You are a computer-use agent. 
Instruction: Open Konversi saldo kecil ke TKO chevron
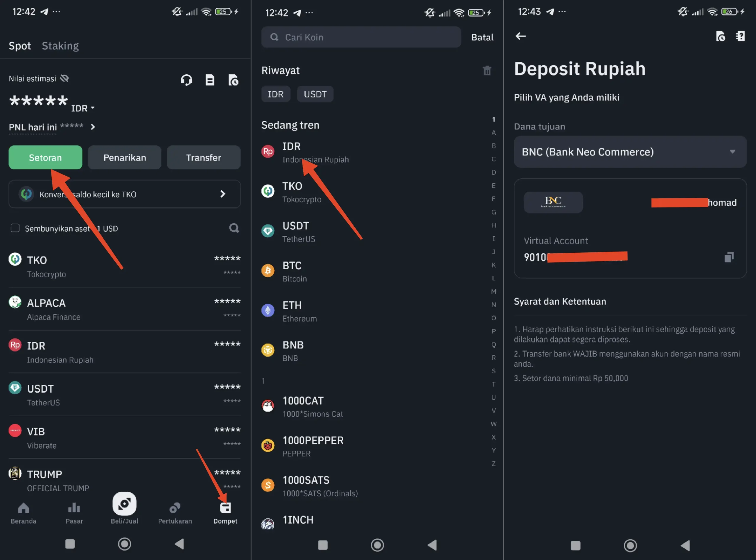(223, 194)
